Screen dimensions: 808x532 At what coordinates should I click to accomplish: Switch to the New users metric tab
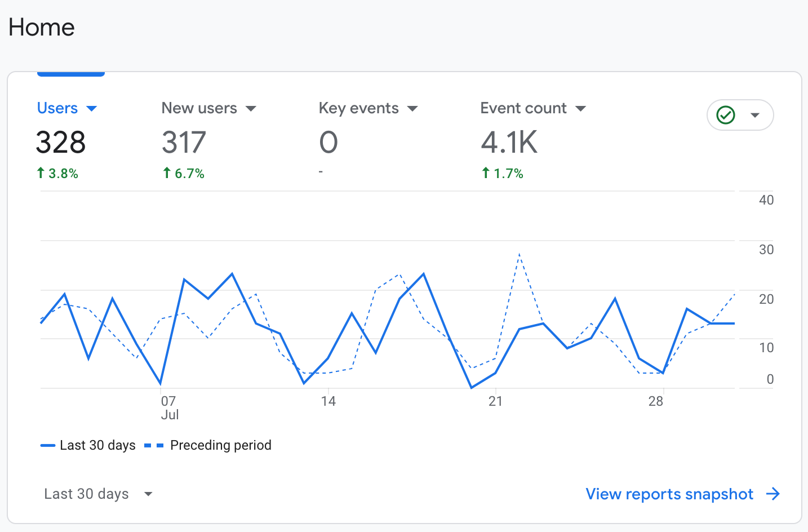(199, 108)
